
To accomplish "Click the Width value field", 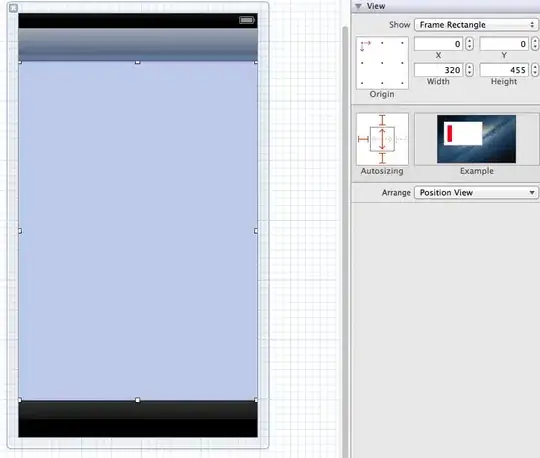I will (439, 70).
